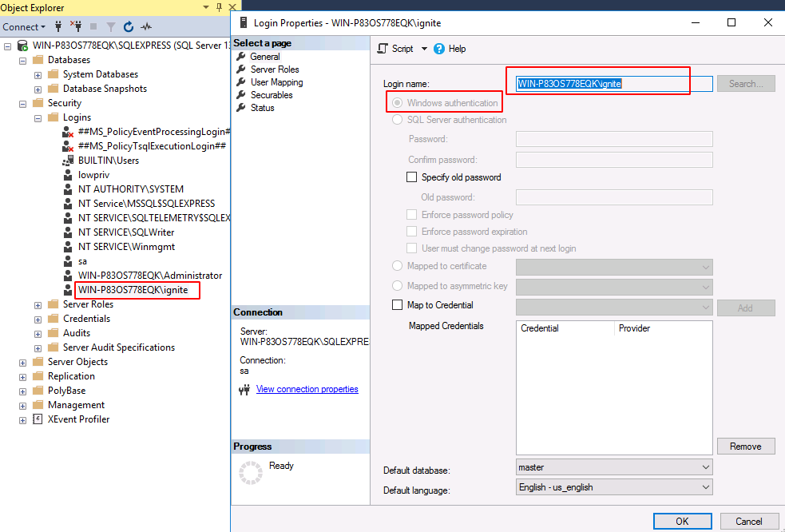Open the Map to Credential dropdown
The height and width of the screenshot is (532, 785).
coord(614,307)
